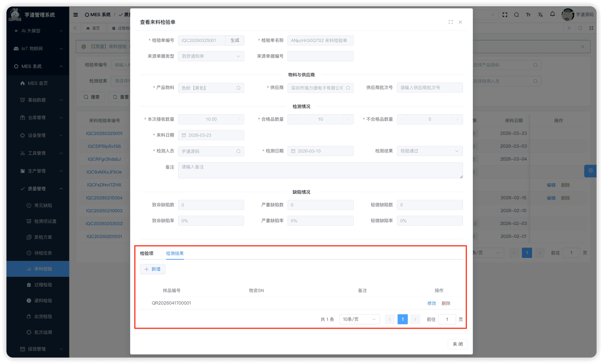This screenshot has width=603, height=364.
Task: Click the 新增 button
Action: point(153,269)
